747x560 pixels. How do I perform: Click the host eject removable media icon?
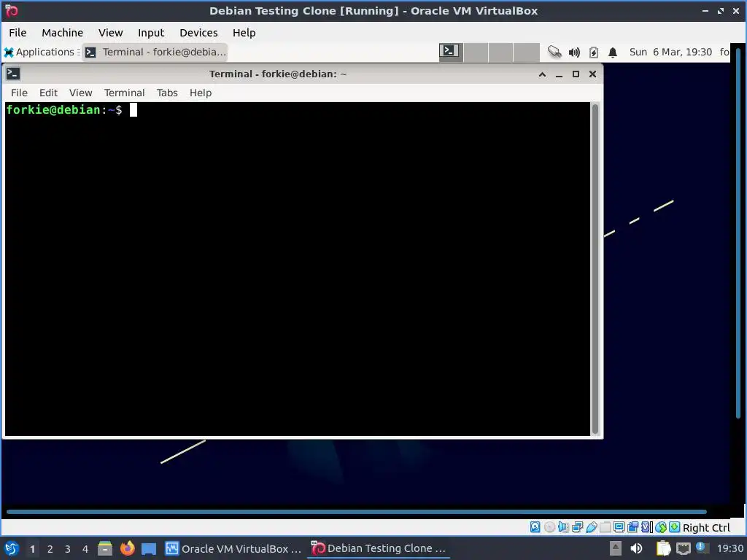(615, 548)
